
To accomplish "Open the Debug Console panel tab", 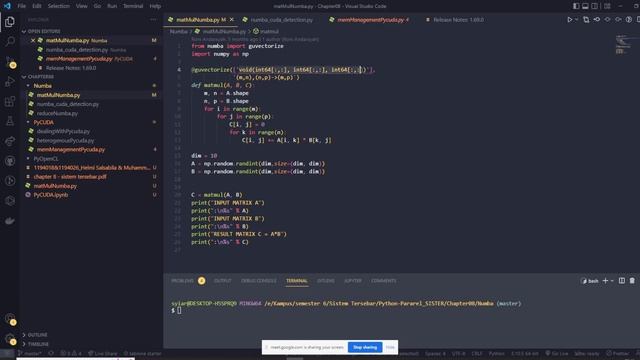I will pyautogui.click(x=258, y=281).
